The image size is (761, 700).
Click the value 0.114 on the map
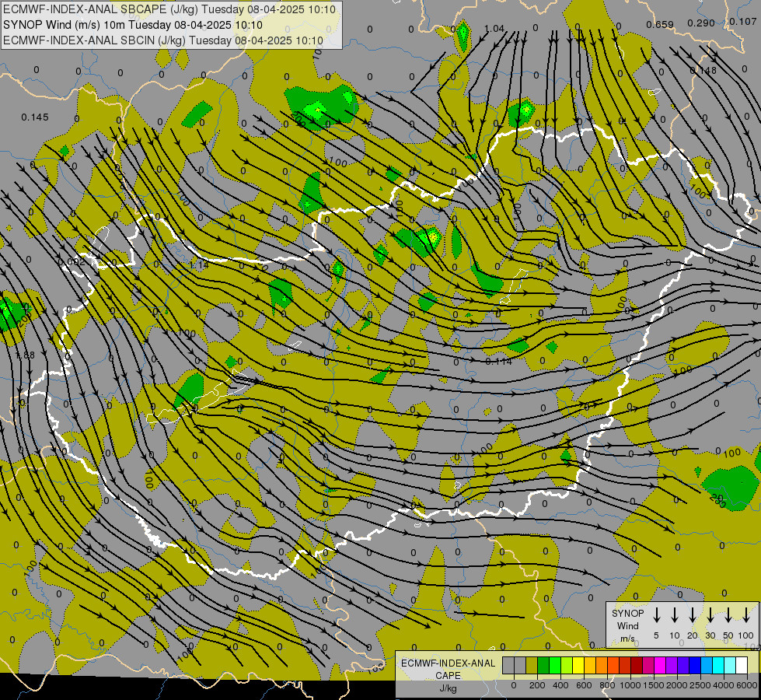click(498, 362)
